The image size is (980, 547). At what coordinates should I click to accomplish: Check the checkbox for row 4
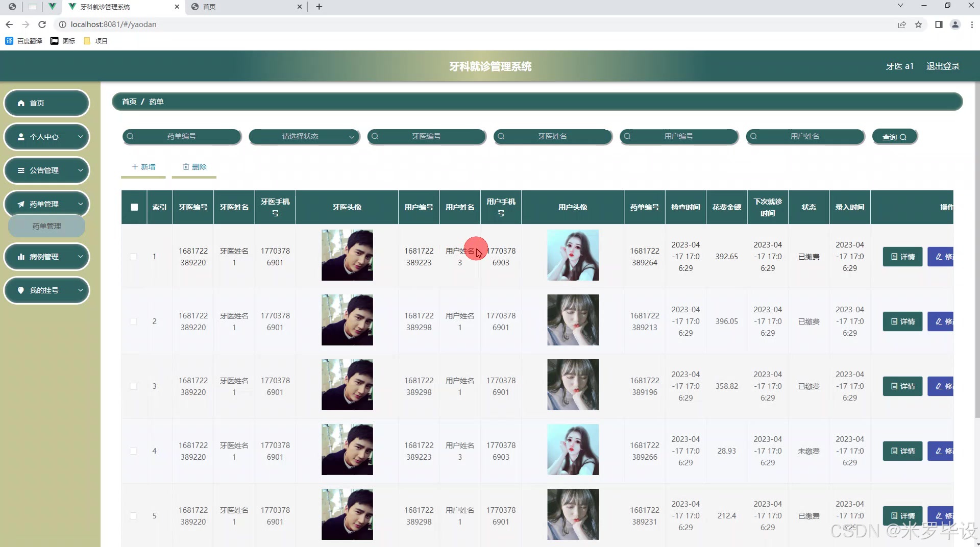click(x=133, y=451)
